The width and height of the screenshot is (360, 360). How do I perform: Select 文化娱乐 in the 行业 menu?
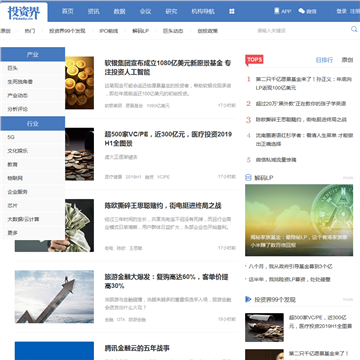pyautogui.click(x=33, y=151)
